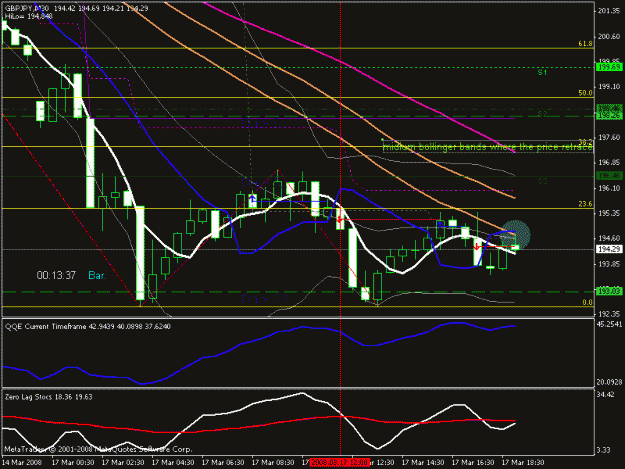Click the red down arrow on 12:00 candle
This screenshot has width=625, height=469.
(x=339, y=219)
